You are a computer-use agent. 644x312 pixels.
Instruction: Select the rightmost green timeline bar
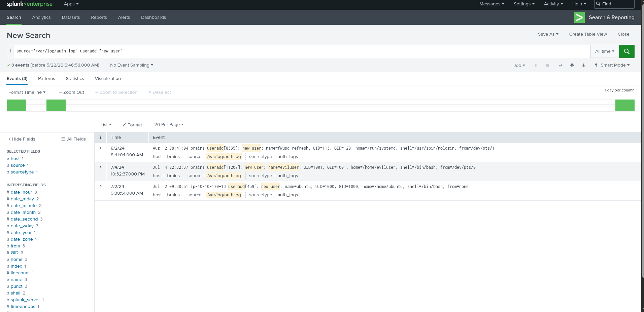click(x=625, y=105)
